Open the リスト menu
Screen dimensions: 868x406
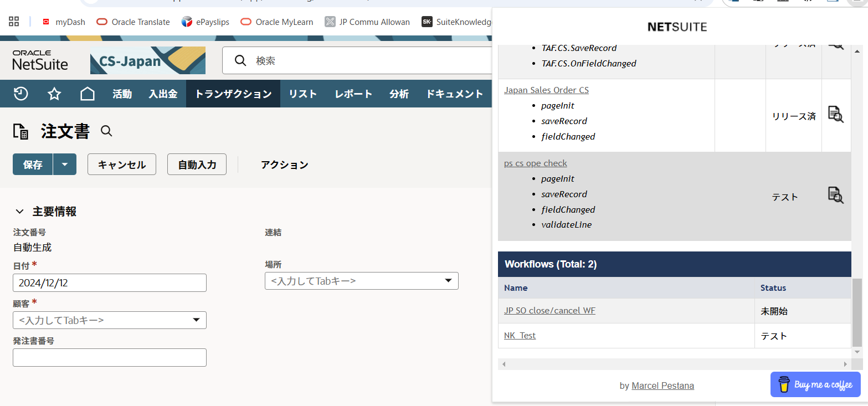coord(302,94)
